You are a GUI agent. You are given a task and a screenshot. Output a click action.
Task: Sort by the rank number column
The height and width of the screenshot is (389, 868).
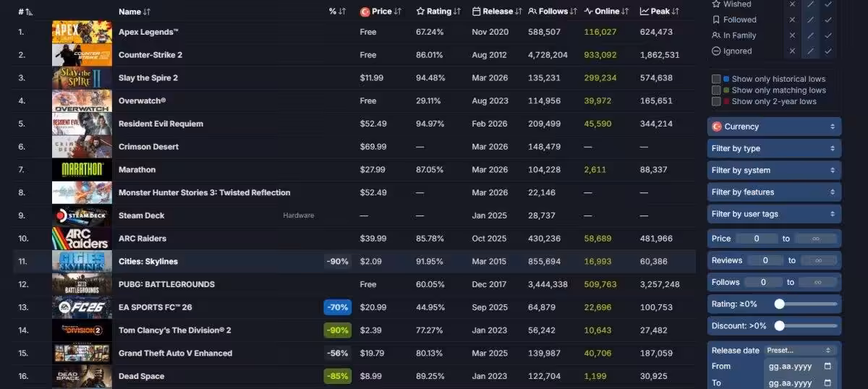[x=25, y=12]
